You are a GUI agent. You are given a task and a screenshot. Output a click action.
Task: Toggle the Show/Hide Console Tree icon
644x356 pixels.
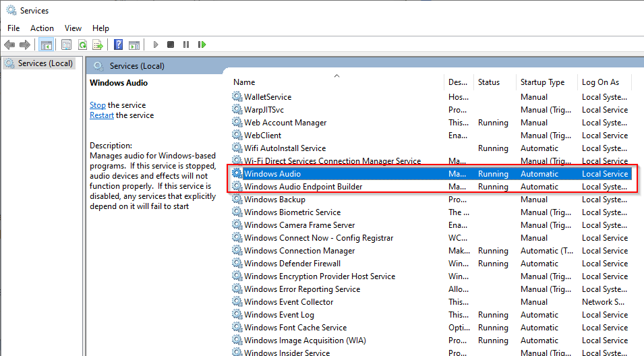[47, 44]
